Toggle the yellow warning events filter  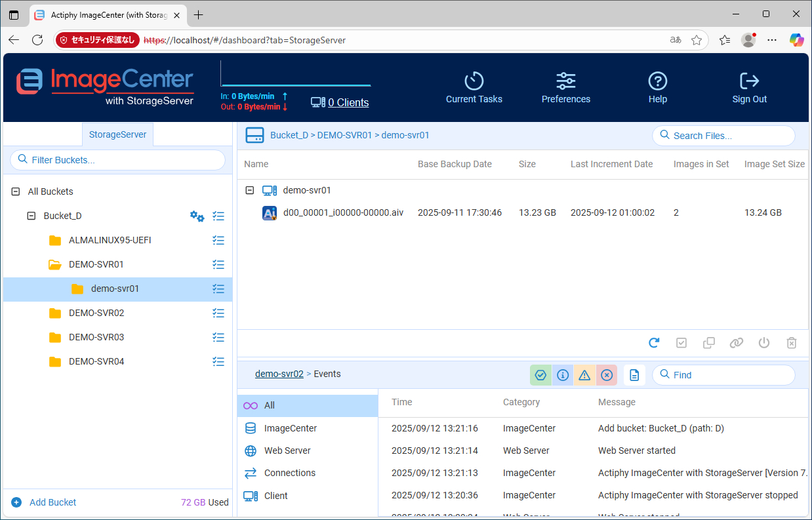tap(584, 375)
